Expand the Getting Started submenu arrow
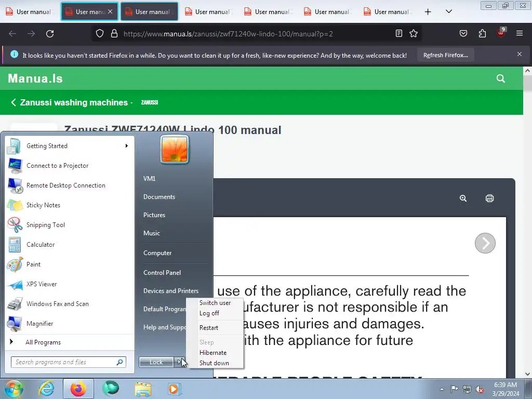This screenshot has height=399, width=532. (x=127, y=146)
